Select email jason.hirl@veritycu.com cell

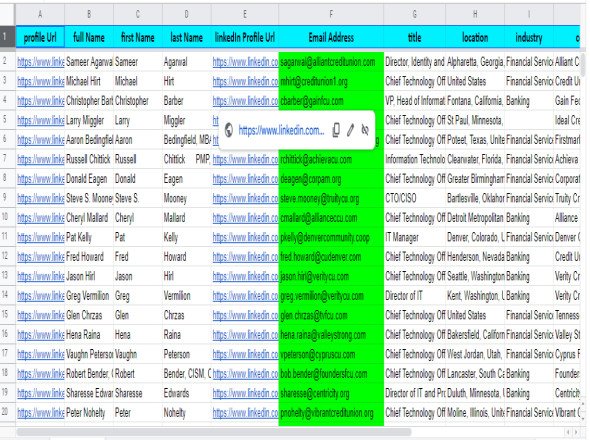pyautogui.click(x=331, y=277)
